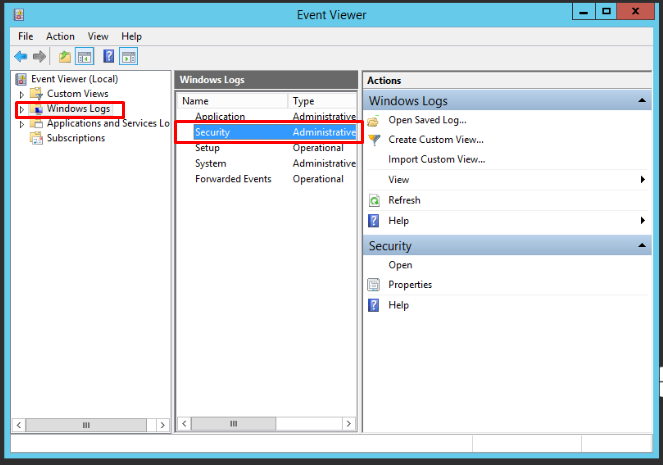
Task: Click the Event Viewer (Local) root icon
Action: [x=21, y=79]
